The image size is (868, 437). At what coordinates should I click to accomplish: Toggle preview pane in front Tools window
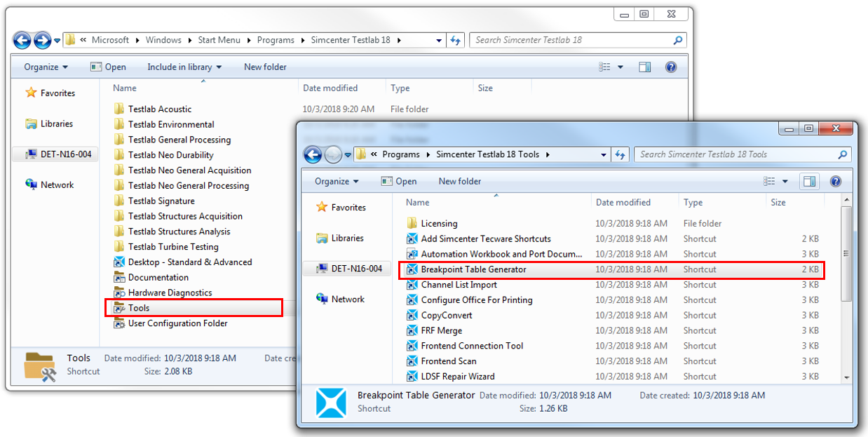810,181
